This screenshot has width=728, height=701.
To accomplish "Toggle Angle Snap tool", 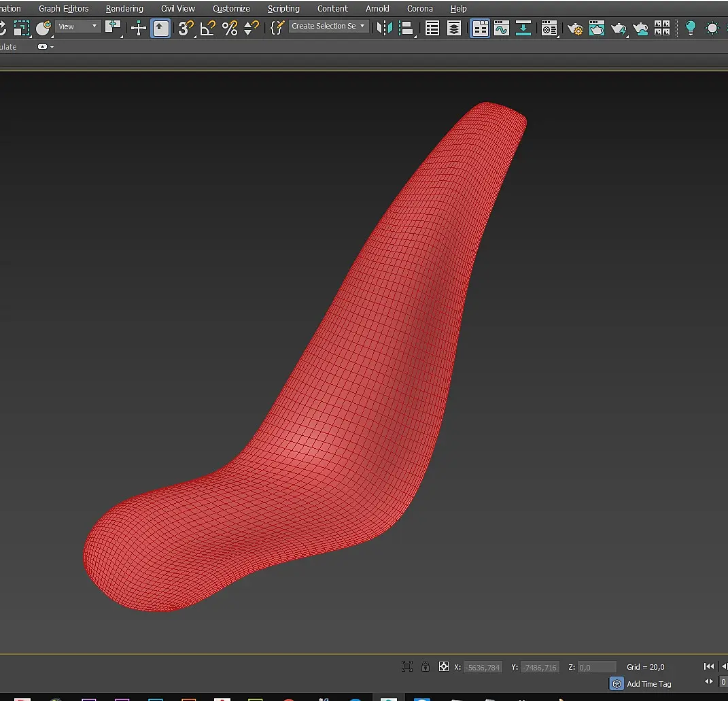I will coord(207,29).
